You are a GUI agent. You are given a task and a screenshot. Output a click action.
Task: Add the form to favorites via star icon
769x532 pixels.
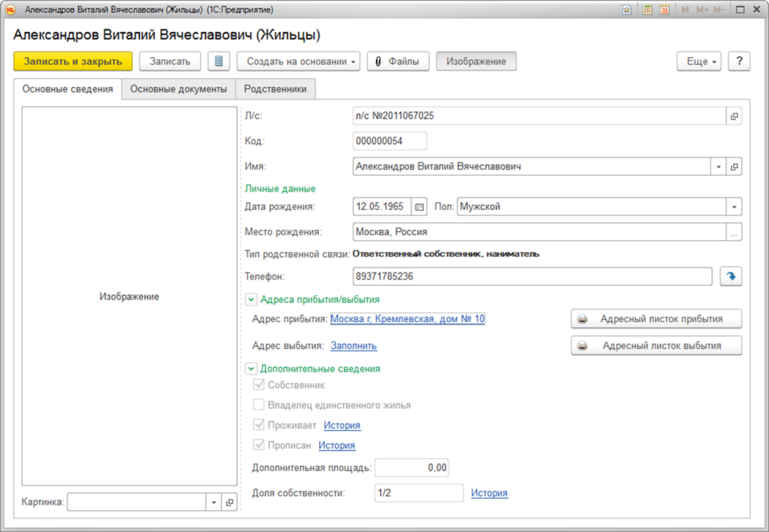click(627, 10)
